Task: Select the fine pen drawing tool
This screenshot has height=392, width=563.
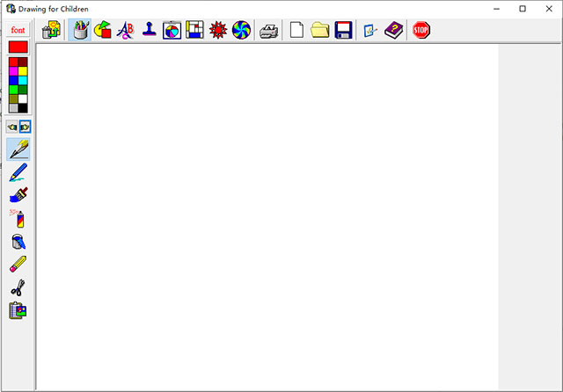Action: pyautogui.click(x=18, y=149)
